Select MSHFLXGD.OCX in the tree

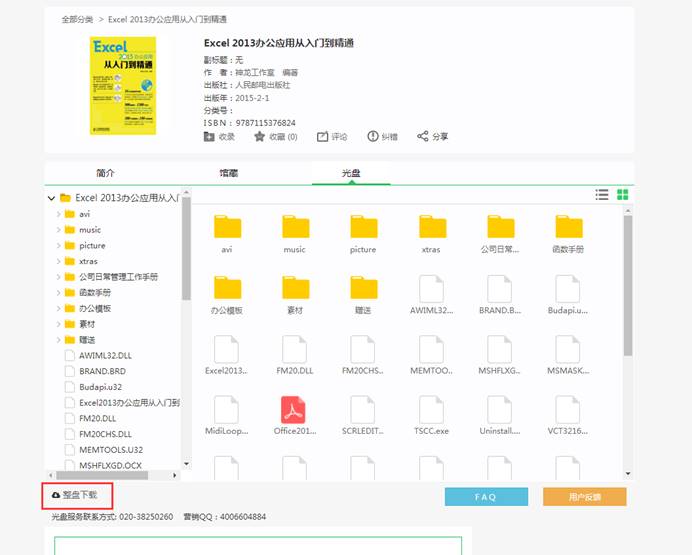point(110,465)
